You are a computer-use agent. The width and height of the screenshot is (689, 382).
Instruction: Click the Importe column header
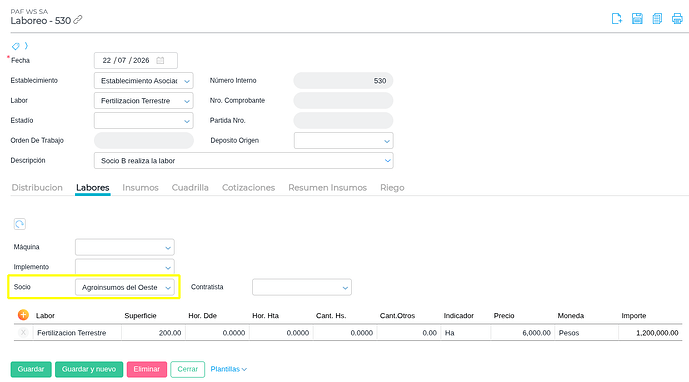634,316
